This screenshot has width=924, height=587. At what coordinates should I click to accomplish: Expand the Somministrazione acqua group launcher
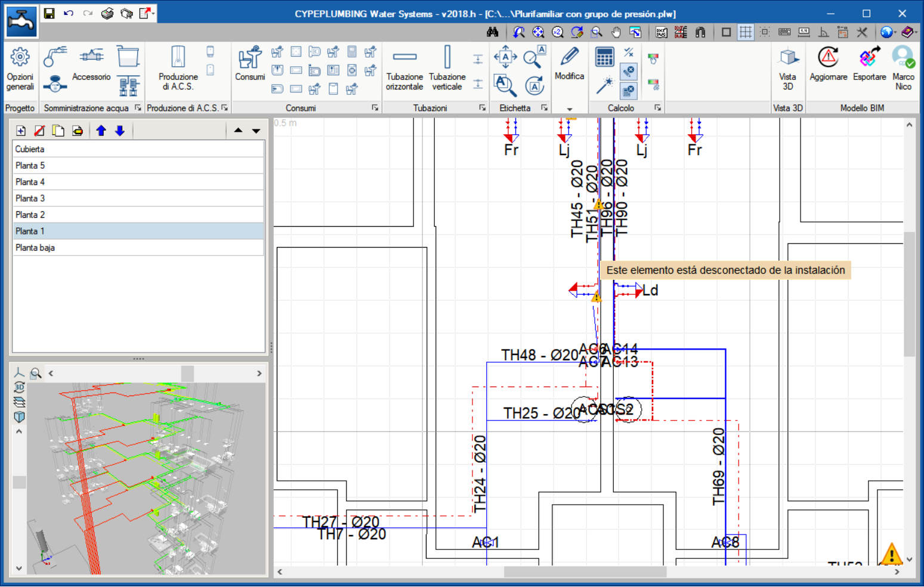(x=138, y=108)
